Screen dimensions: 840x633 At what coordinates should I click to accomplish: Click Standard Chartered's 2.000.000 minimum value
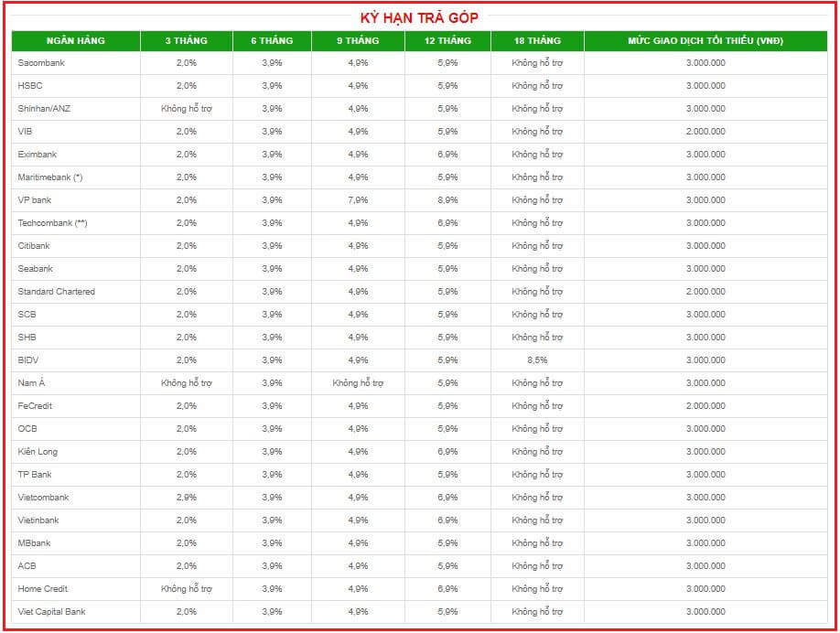[x=705, y=291]
